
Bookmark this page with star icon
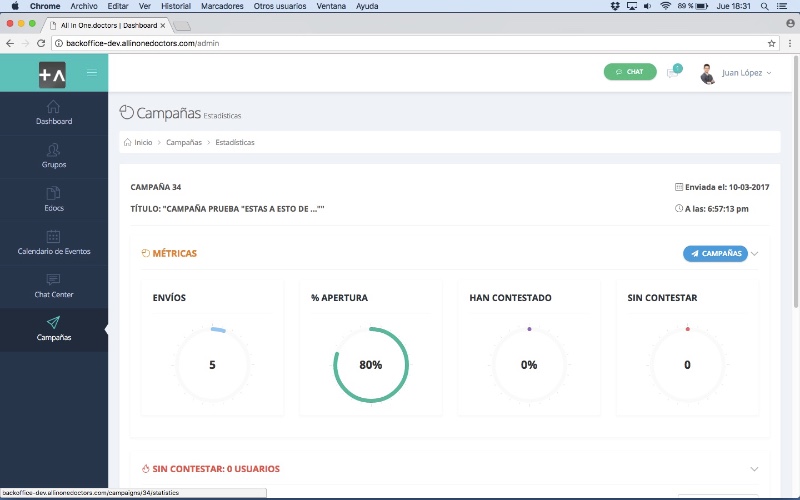(771, 43)
